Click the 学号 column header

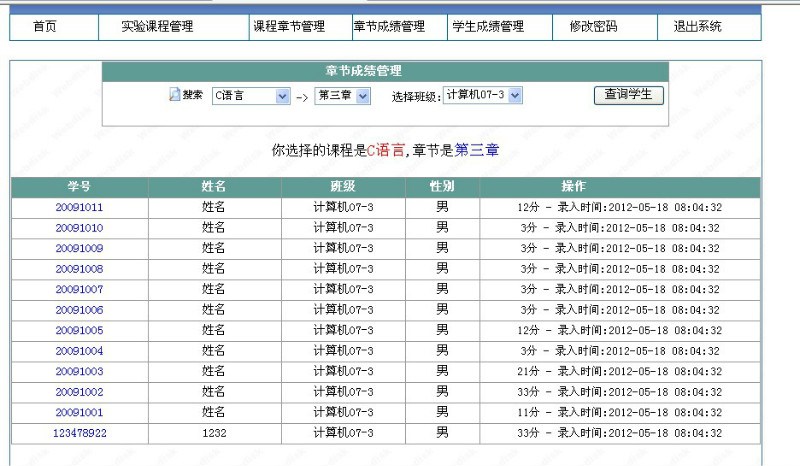point(79,187)
